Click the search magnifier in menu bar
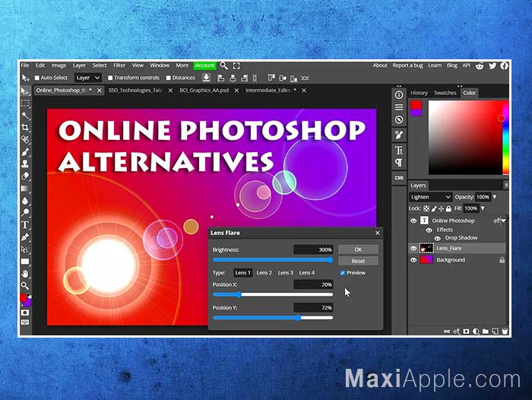This screenshot has width=532, height=400. click(x=223, y=65)
